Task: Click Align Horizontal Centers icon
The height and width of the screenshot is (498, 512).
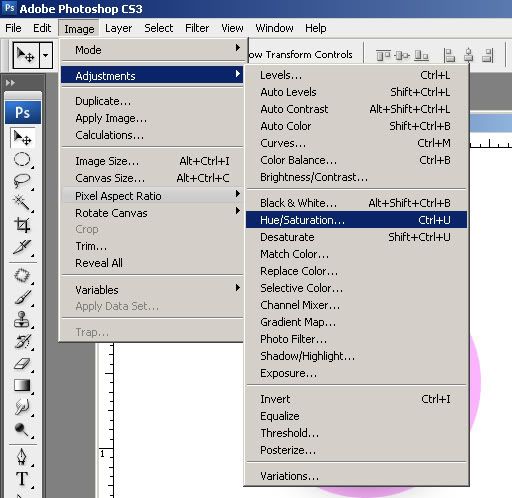Action: click(x=469, y=55)
